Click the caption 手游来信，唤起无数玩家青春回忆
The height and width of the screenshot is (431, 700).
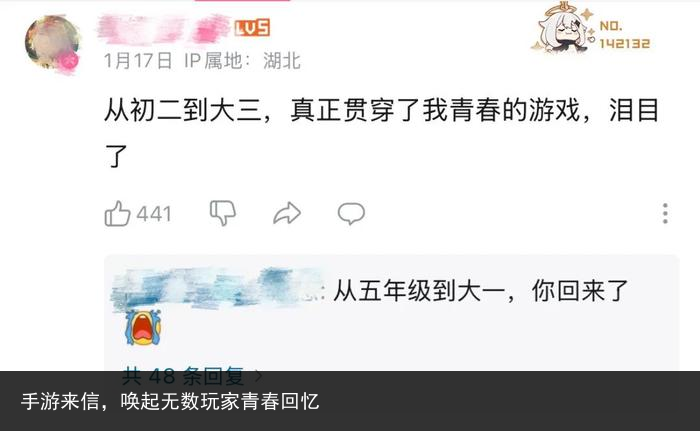[x=170, y=401]
